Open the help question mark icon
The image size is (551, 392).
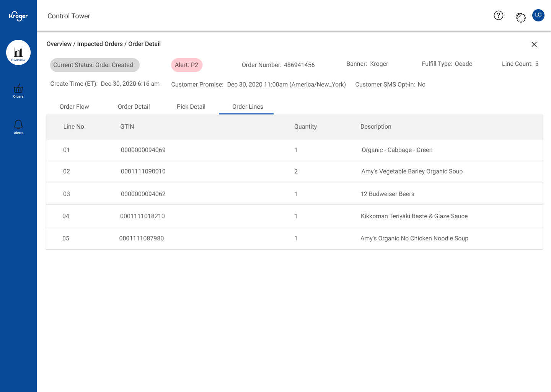pyautogui.click(x=499, y=15)
